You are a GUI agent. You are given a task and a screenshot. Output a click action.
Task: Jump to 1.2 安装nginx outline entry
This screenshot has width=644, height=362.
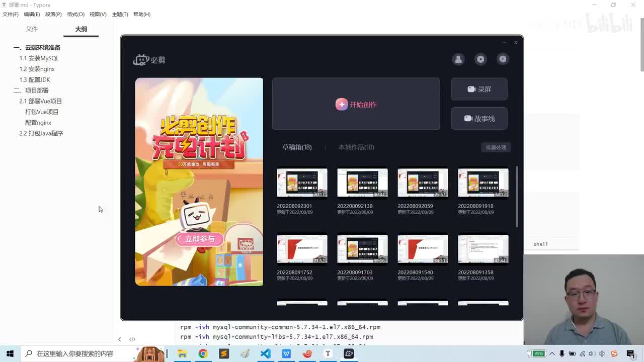pos(37,69)
